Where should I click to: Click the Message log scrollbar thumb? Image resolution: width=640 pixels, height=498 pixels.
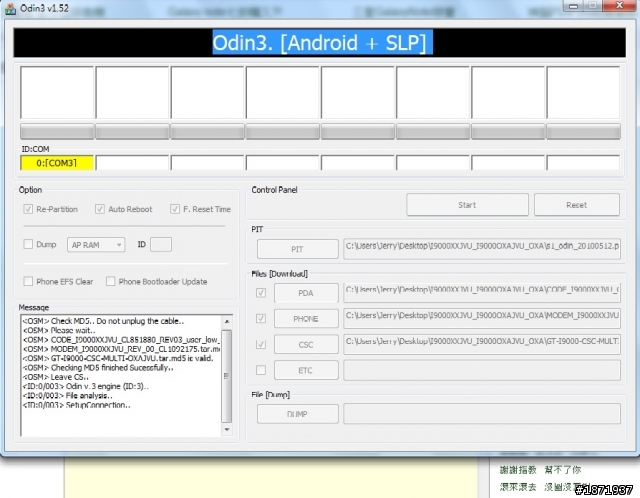[x=227, y=376]
